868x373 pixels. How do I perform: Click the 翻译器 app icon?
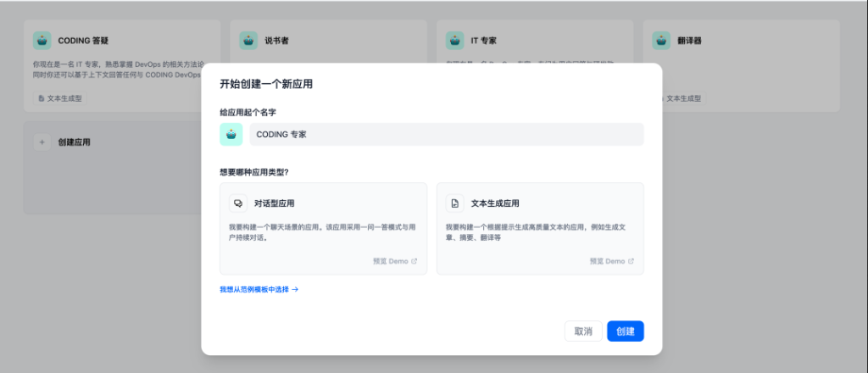(x=662, y=40)
